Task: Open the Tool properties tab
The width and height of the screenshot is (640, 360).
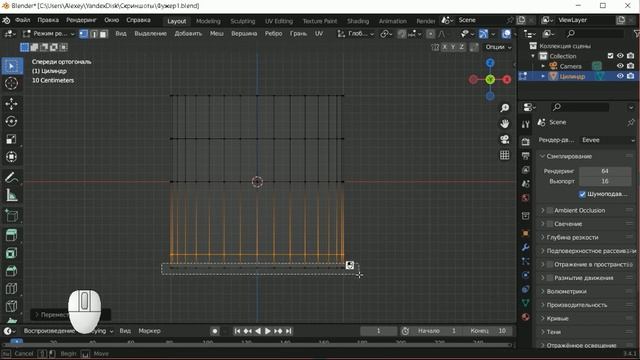Action: click(x=525, y=124)
